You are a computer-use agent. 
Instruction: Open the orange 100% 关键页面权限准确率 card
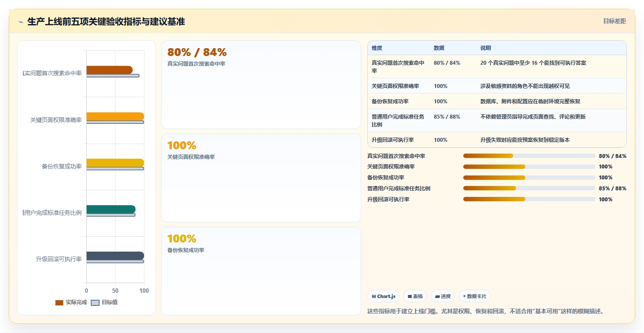coord(261,178)
